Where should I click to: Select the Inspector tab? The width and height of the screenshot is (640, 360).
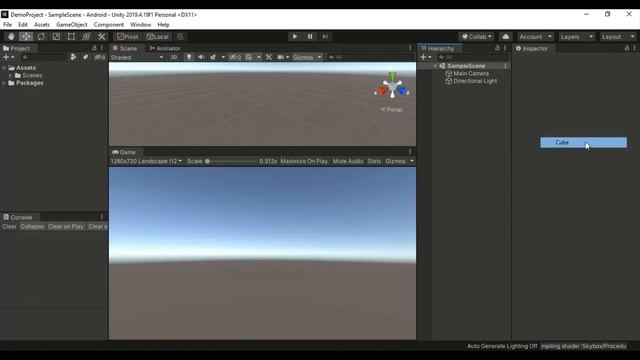(532, 48)
